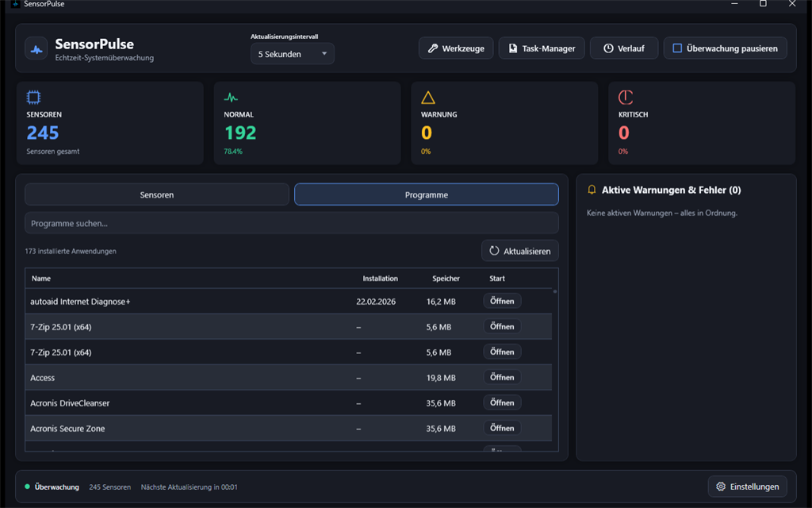Image resolution: width=812 pixels, height=508 pixels.
Task: Refresh the list with Aktualisieren
Action: point(520,251)
